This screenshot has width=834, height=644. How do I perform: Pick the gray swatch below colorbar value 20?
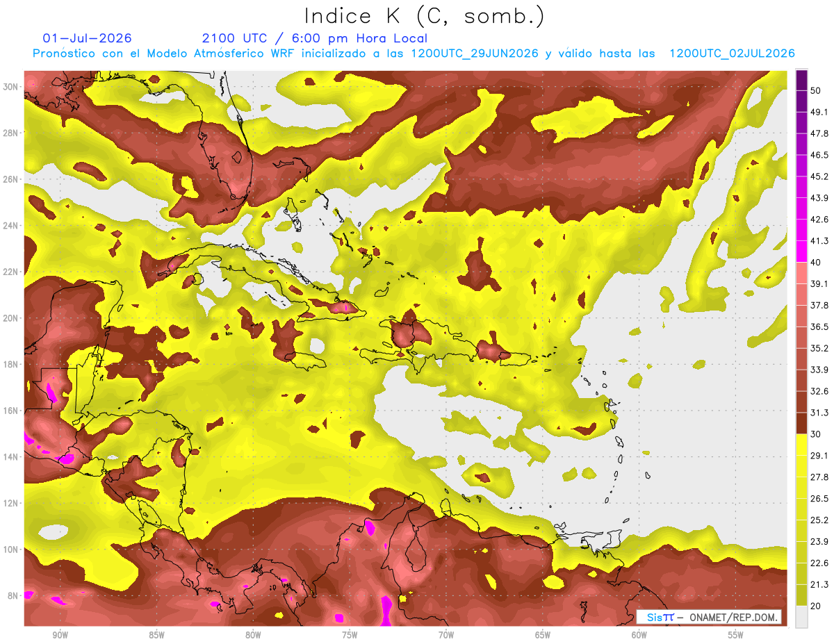tap(801, 617)
